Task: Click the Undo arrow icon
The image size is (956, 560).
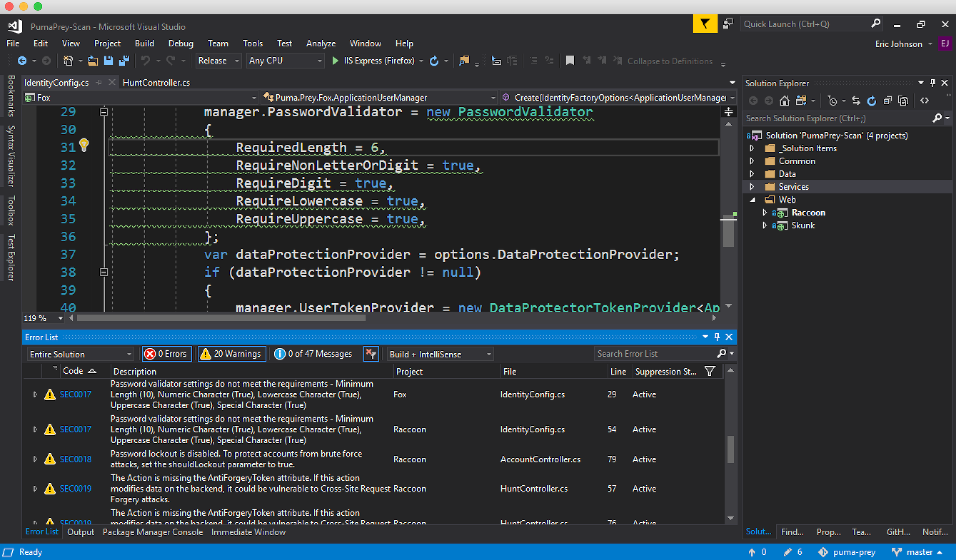Action: [x=146, y=61]
